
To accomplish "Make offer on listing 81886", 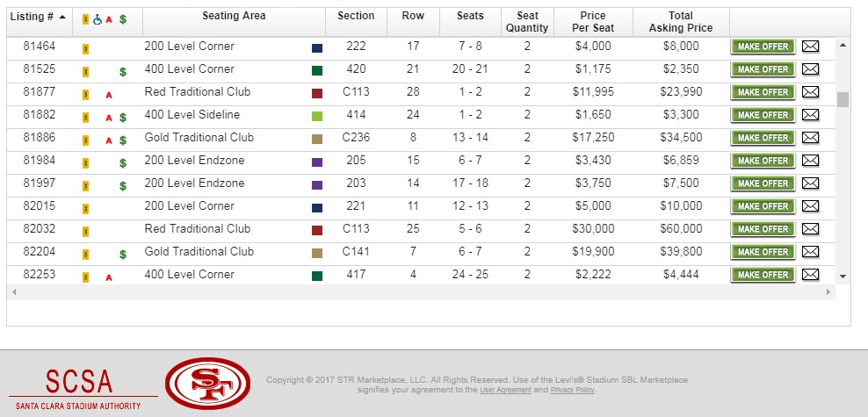I will [x=763, y=138].
